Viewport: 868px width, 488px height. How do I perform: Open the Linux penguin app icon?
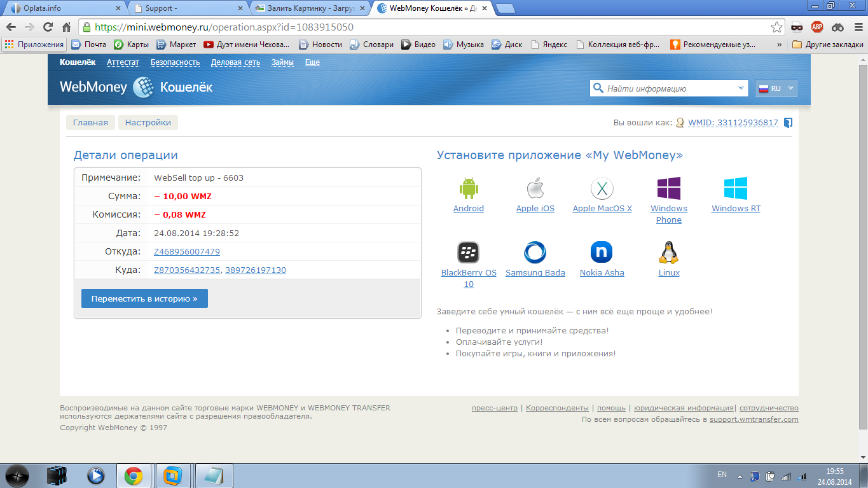668,253
